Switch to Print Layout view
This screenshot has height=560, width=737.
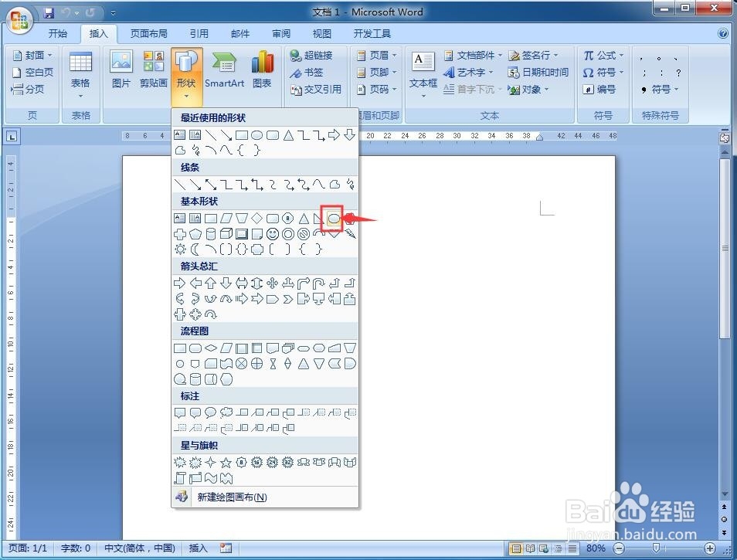pyautogui.click(x=515, y=548)
